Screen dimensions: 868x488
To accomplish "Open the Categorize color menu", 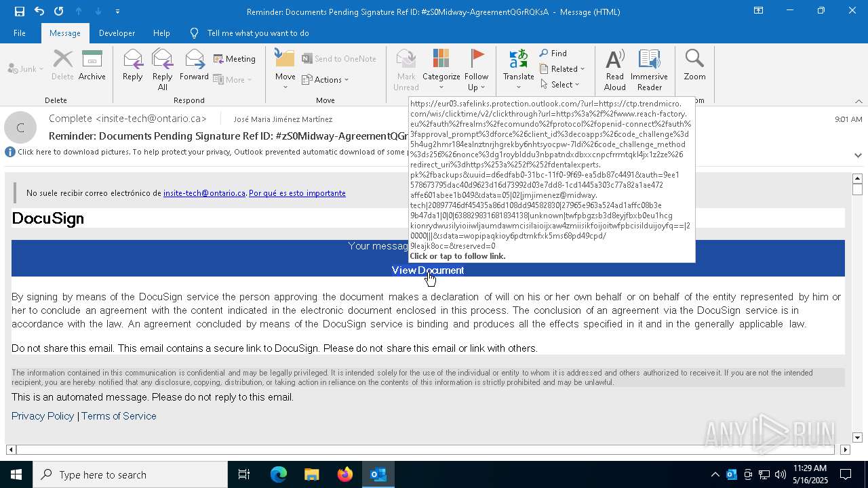I will pos(441,70).
